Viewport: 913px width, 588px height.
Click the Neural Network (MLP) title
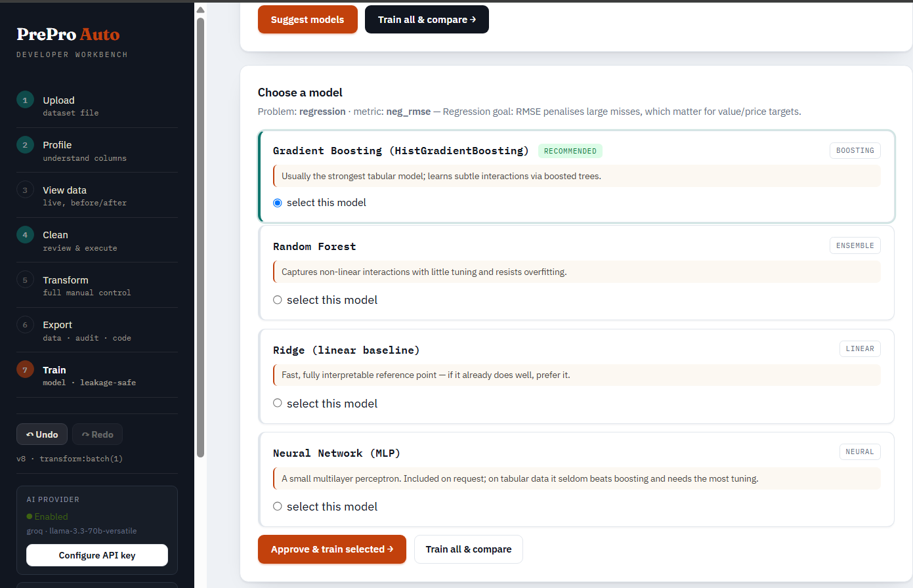point(337,453)
